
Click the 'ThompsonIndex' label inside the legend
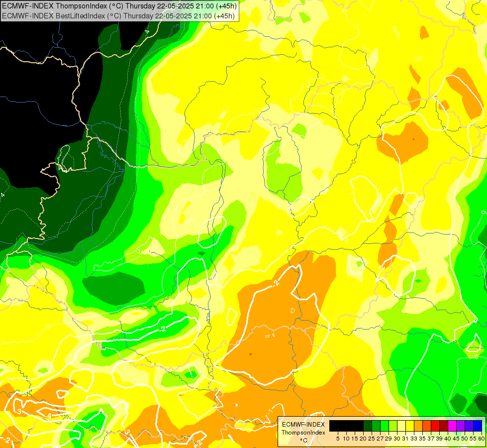[x=303, y=433]
